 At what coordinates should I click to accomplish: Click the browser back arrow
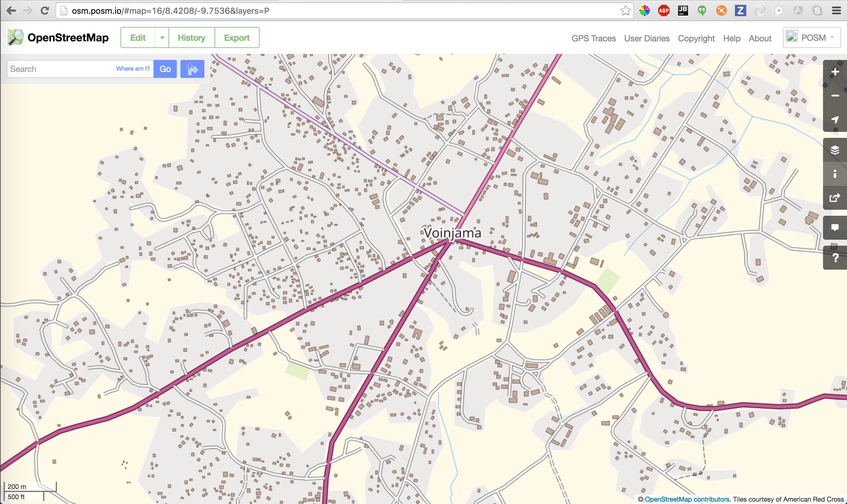(11, 10)
